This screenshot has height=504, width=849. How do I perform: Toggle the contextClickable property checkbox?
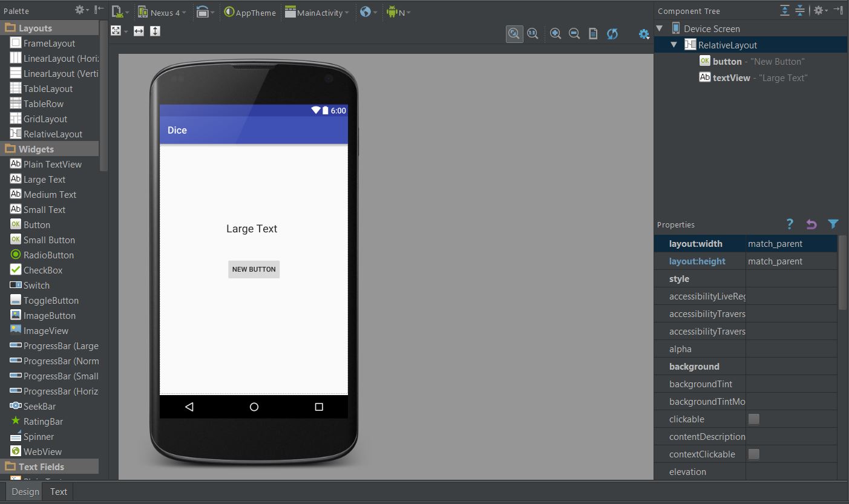(754, 454)
